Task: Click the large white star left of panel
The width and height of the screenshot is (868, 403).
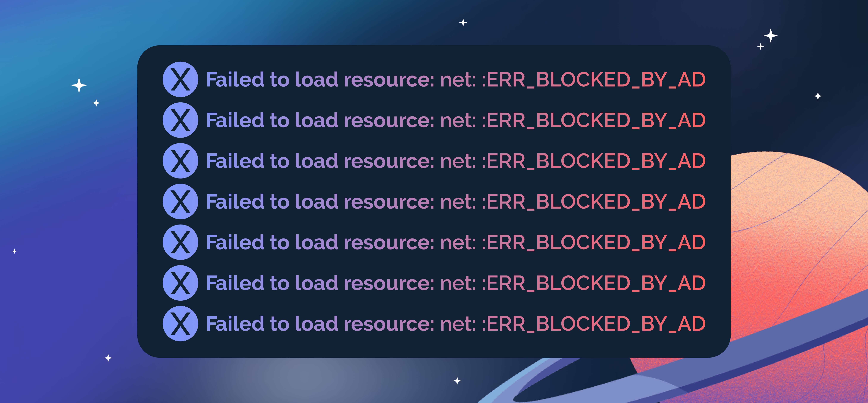Action: pyautogui.click(x=79, y=85)
